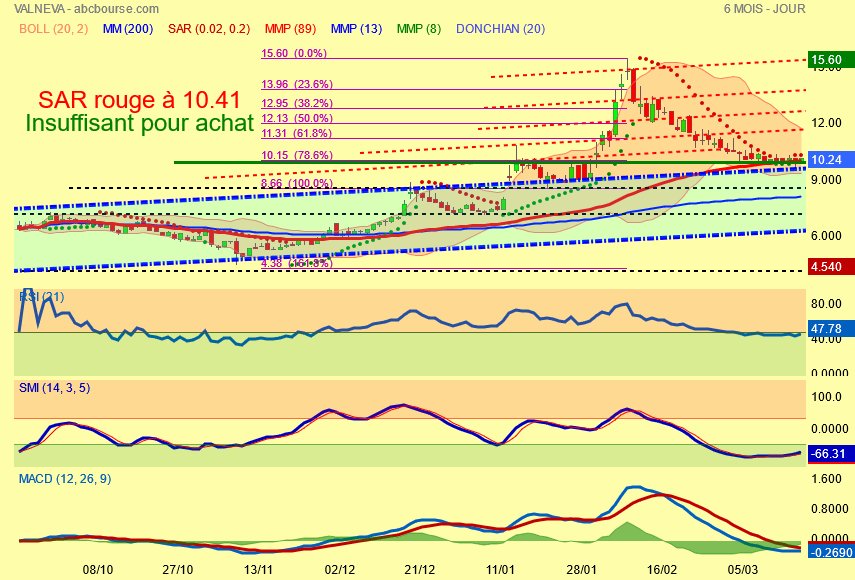This screenshot has height=580, width=855.
Task: Click the 80.00 value on RSI axis
Action: (827, 304)
